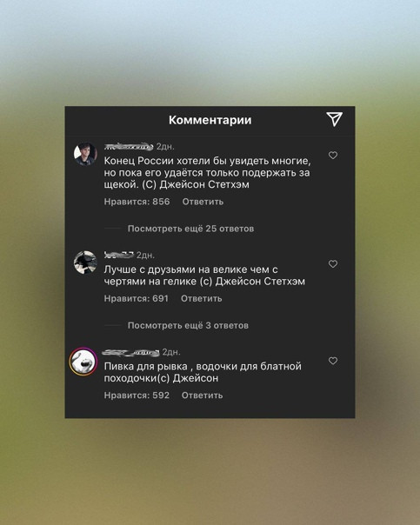Like the comment about Конец России
Viewport: 420px width, 525px height.
(x=332, y=156)
